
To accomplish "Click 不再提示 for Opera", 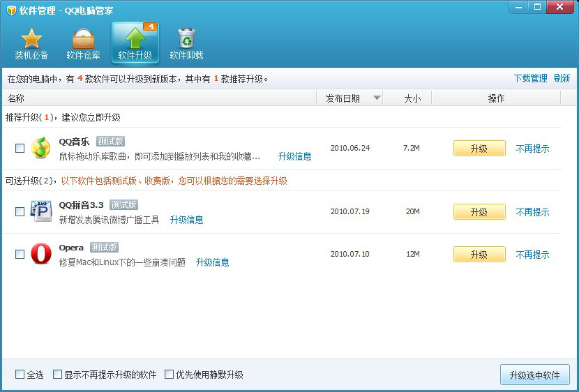I will pos(532,255).
